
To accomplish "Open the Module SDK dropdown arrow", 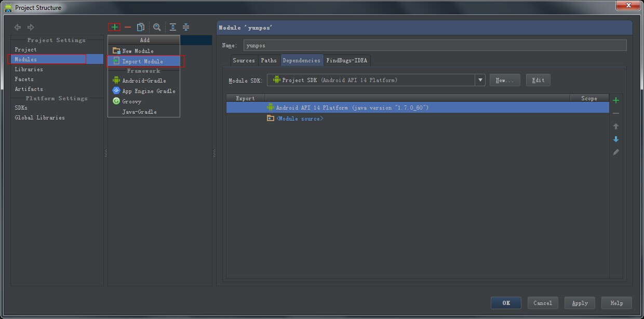I will [x=480, y=80].
